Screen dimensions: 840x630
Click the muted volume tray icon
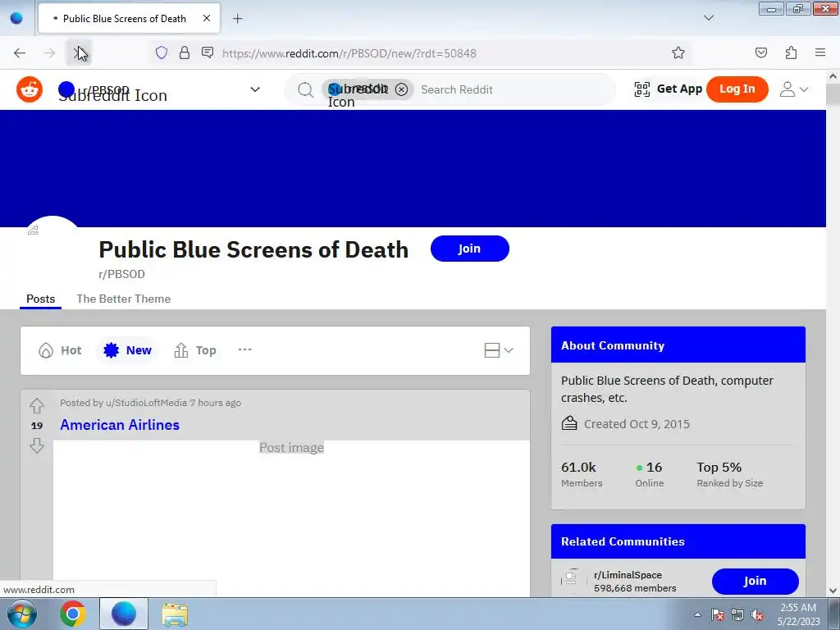click(x=757, y=614)
